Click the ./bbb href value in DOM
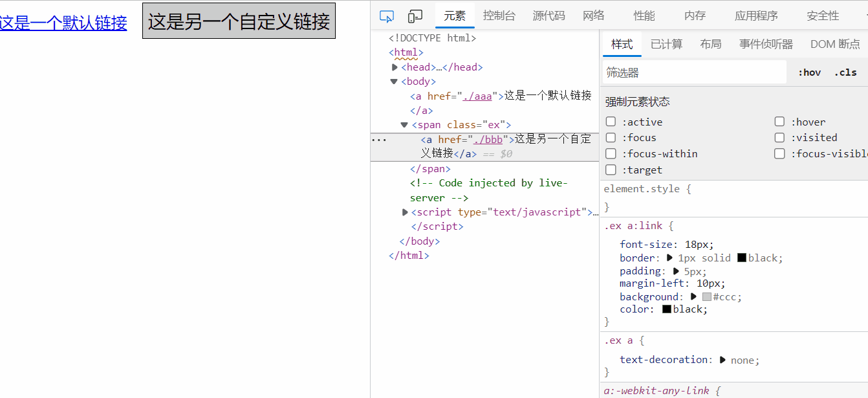Viewport: 868px width, 398px height. pyautogui.click(x=488, y=139)
